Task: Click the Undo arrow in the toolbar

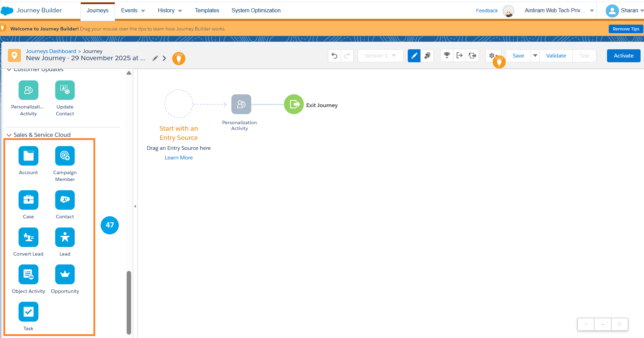Action: (x=334, y=56)
